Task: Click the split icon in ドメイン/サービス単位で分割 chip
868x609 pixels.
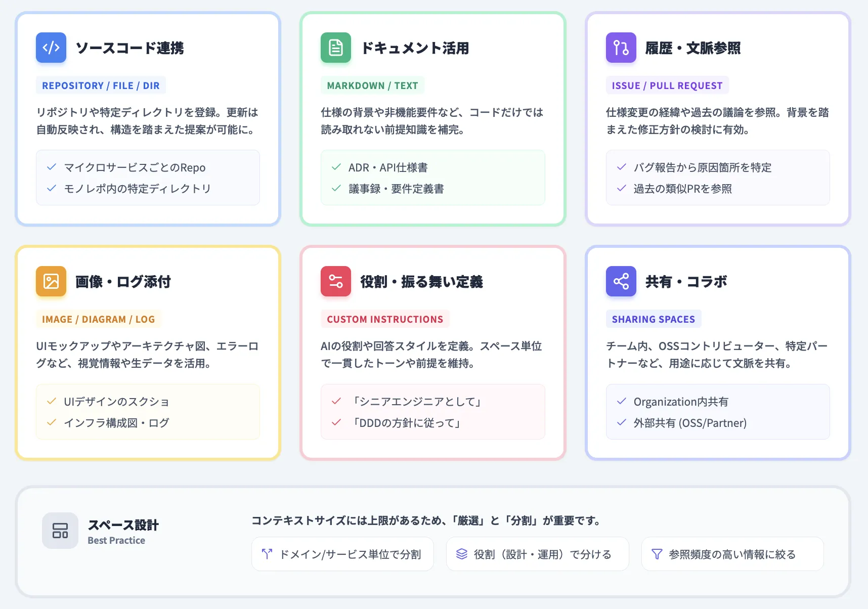Action: [x=267, y=554]
